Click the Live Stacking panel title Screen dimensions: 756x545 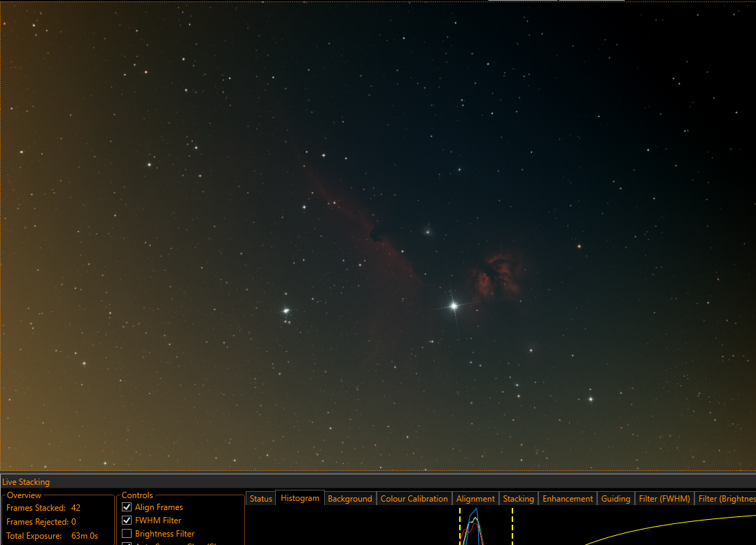(26, 482)
